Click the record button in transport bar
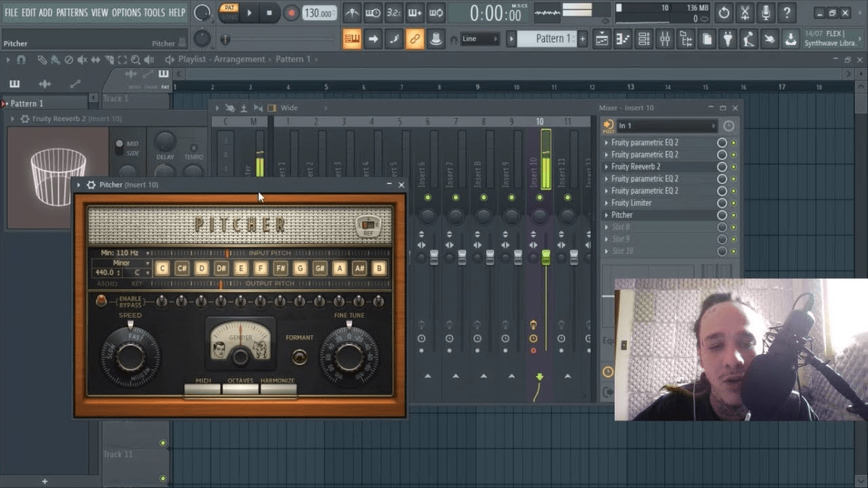Screen dimensions: 868x488 [291, 13]
